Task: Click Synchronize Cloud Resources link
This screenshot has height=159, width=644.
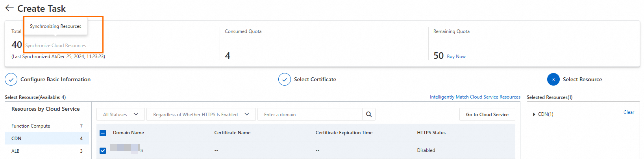Action: [56, 46]
